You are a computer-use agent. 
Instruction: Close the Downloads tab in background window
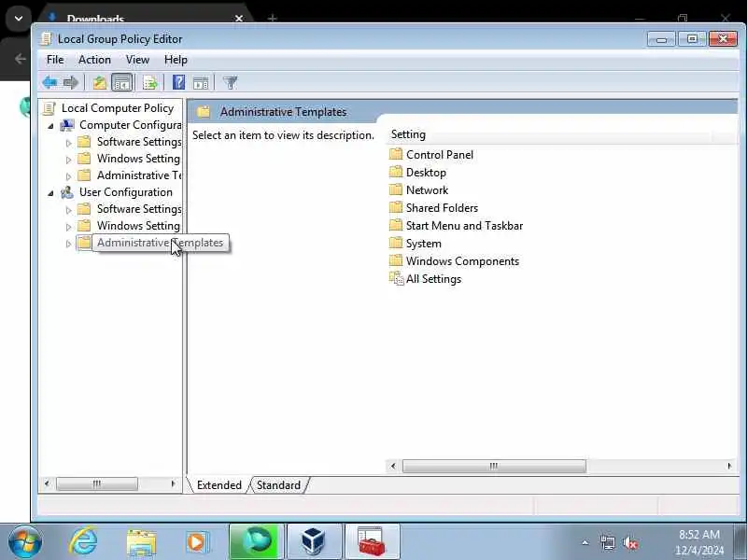click(239, 19)
